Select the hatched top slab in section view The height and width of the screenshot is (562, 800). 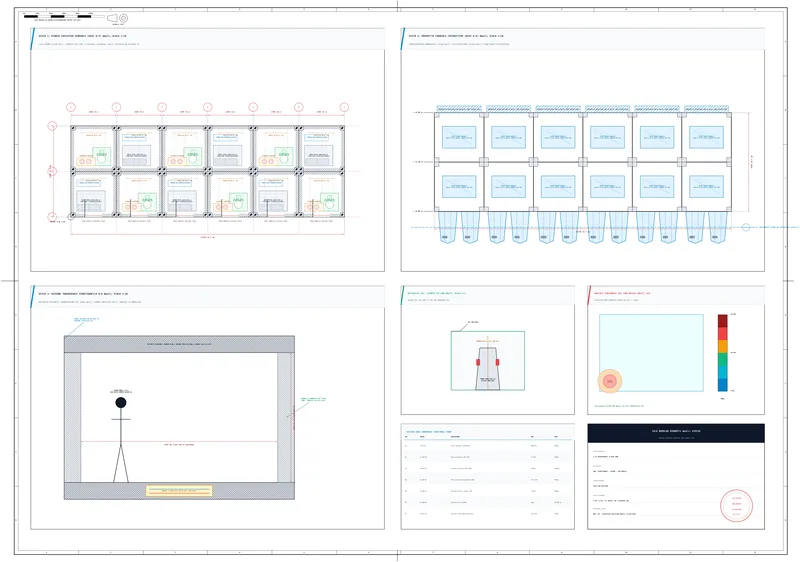(179, 344)
